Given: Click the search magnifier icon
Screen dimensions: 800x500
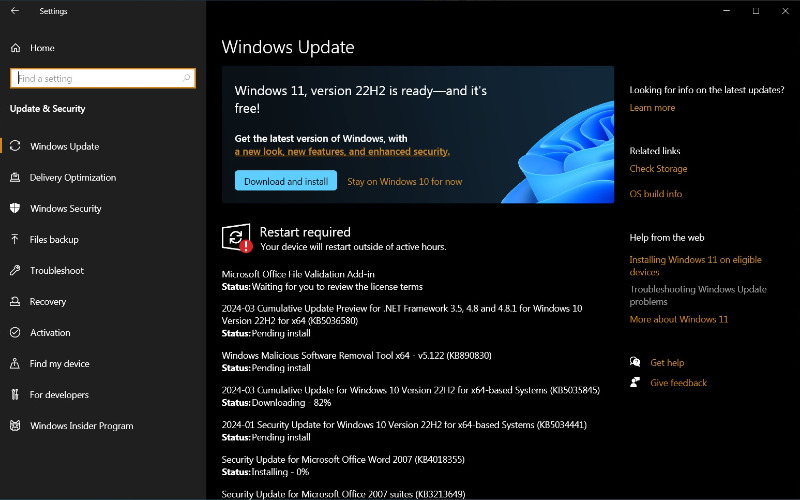Looking at the screenshot, I should pyautogui.click(x=186, y=78).
